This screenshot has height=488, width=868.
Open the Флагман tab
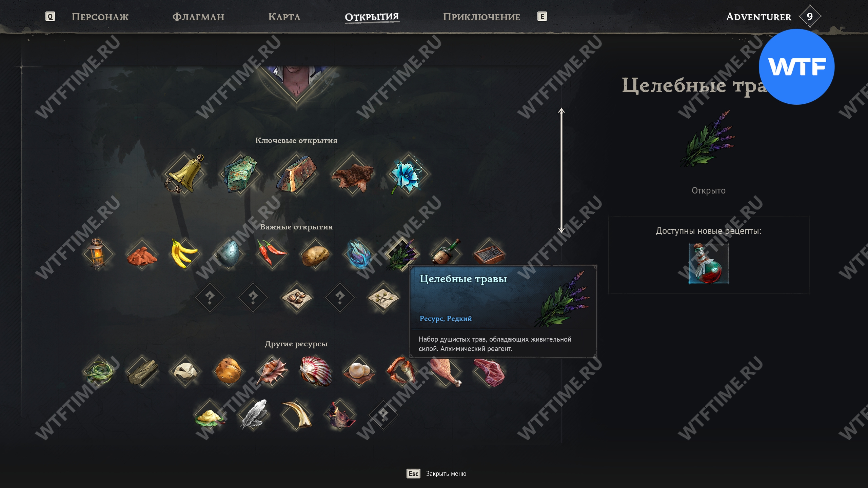coord(198,17)
